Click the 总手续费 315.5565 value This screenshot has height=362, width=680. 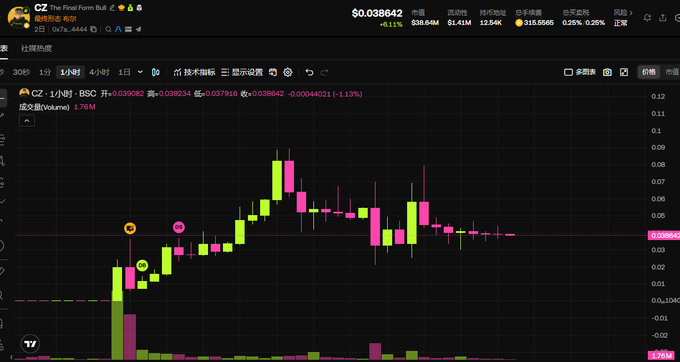(x=534, y=23)
